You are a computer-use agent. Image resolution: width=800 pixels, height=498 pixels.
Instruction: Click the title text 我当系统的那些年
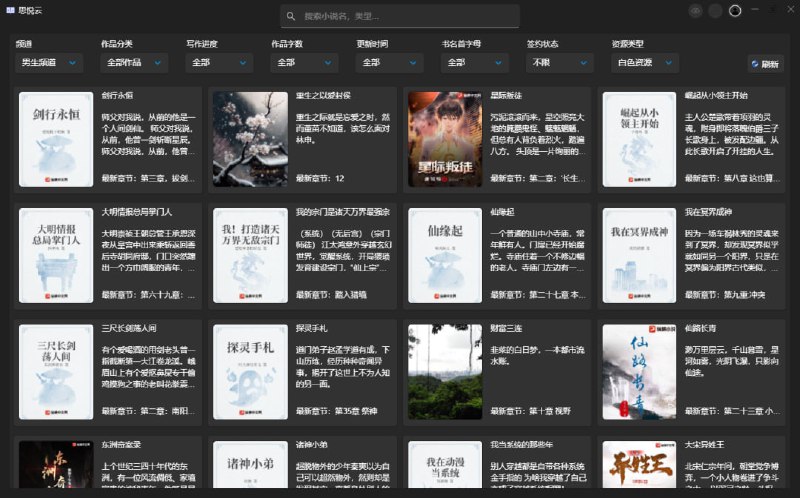521,444
